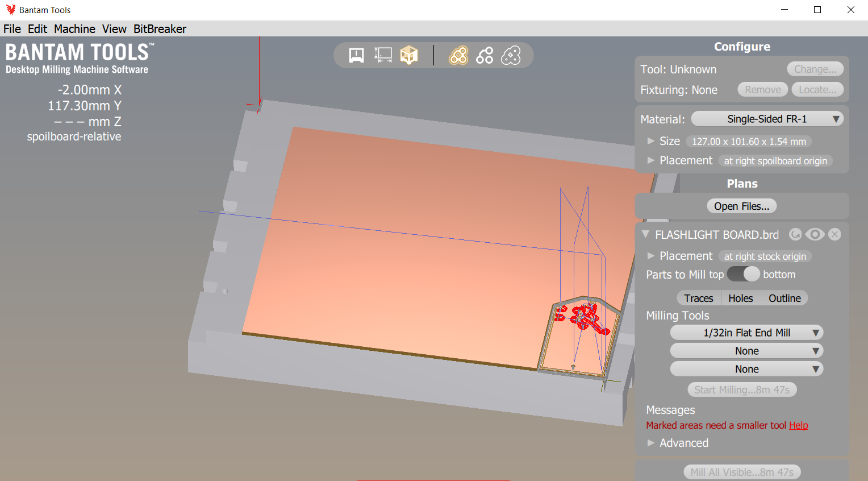Remove FLASHLIGHT BOARD.brd with the X icon

pyautogui.click(x=834, y=234)
